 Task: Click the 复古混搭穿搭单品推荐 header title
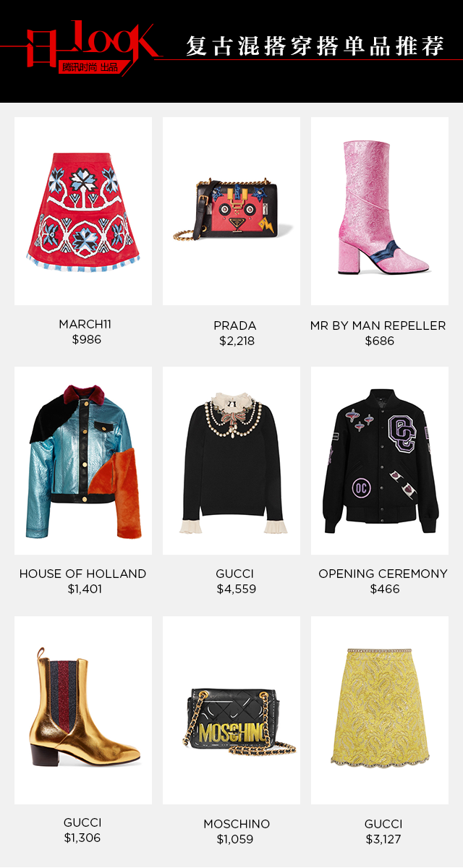tap(315, 46)
